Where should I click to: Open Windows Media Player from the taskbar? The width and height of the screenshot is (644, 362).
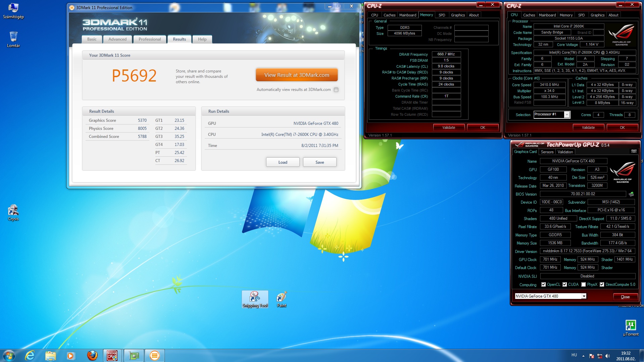[x=71, y=355]
